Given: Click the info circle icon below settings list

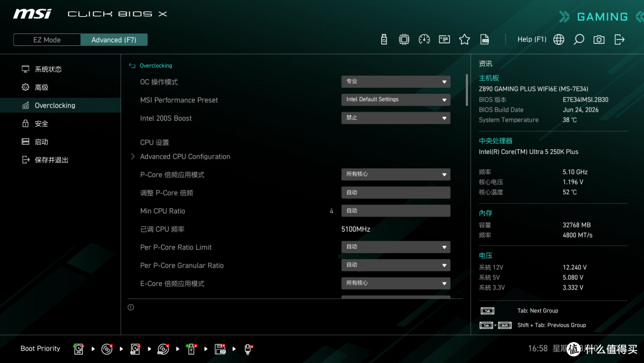Looking at the screenshot, I should pyautogui.click(x=131, y=307).
